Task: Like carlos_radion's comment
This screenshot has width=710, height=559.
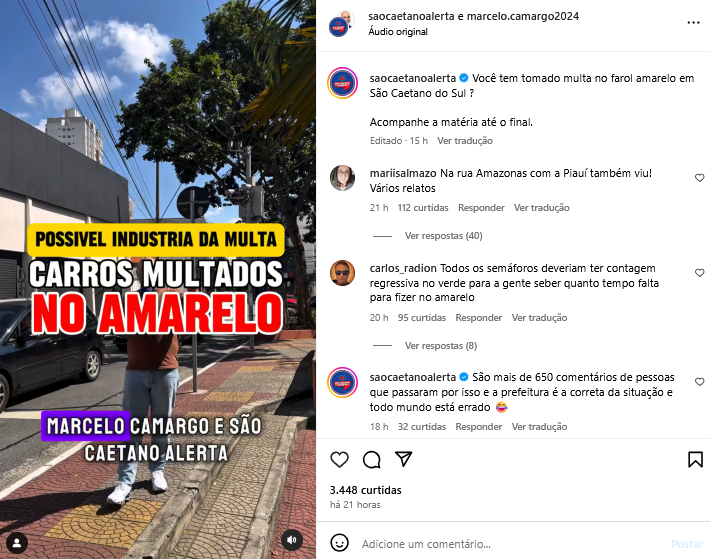Action: click(700, 273)
